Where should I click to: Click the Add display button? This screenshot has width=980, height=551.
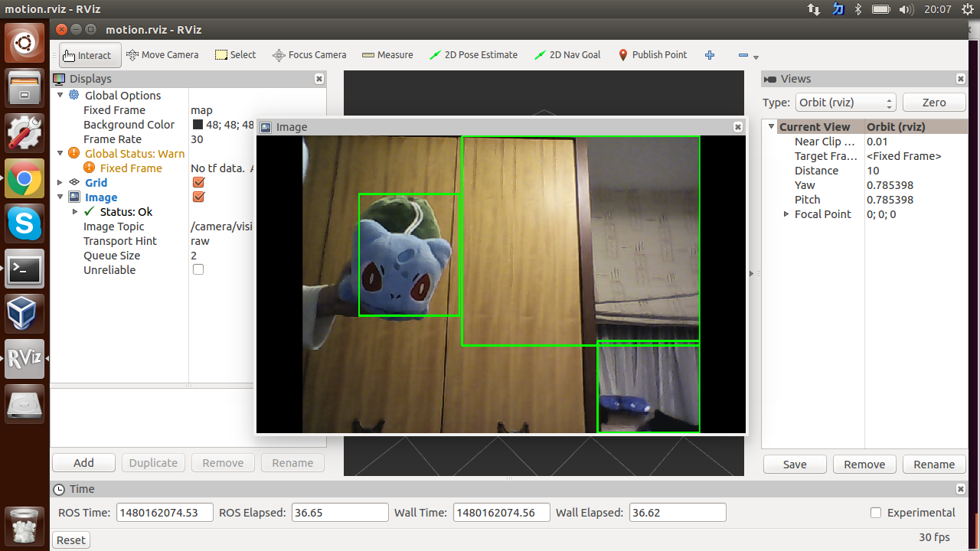click(83, 463)
